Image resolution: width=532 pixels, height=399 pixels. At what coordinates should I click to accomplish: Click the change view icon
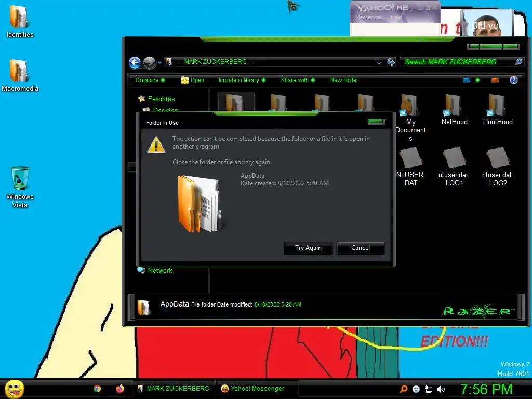467,80
